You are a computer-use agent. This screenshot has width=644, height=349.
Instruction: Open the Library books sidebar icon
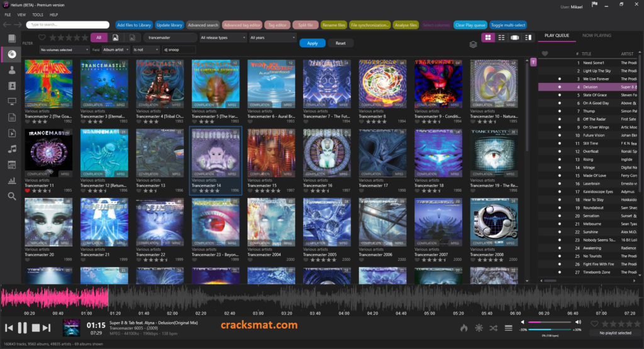pyautogui.click(x=12, y=38)
